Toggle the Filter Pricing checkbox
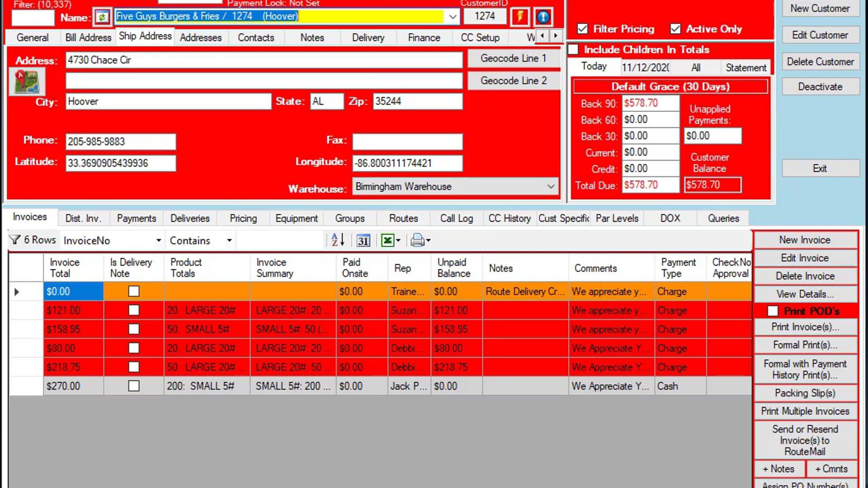 583,29
